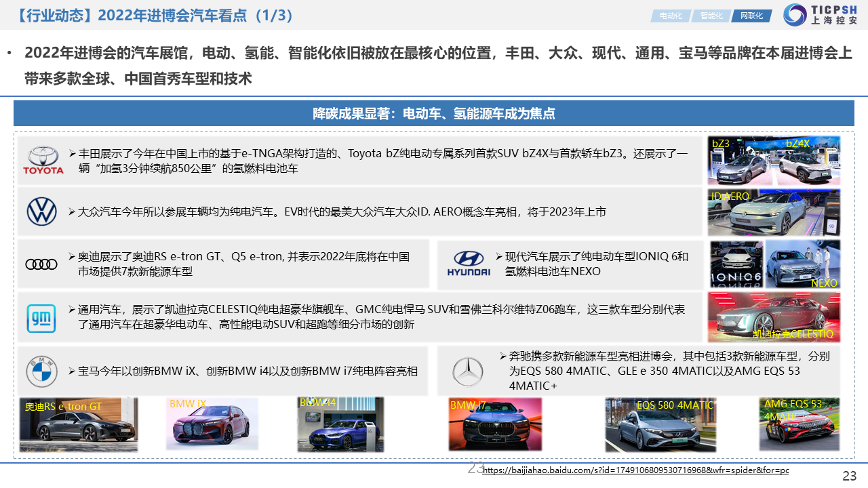Select the 凯迪拉克CELESTIQ car photo
This screenshot has width=868, height=488.
click(x=773, y=317)
